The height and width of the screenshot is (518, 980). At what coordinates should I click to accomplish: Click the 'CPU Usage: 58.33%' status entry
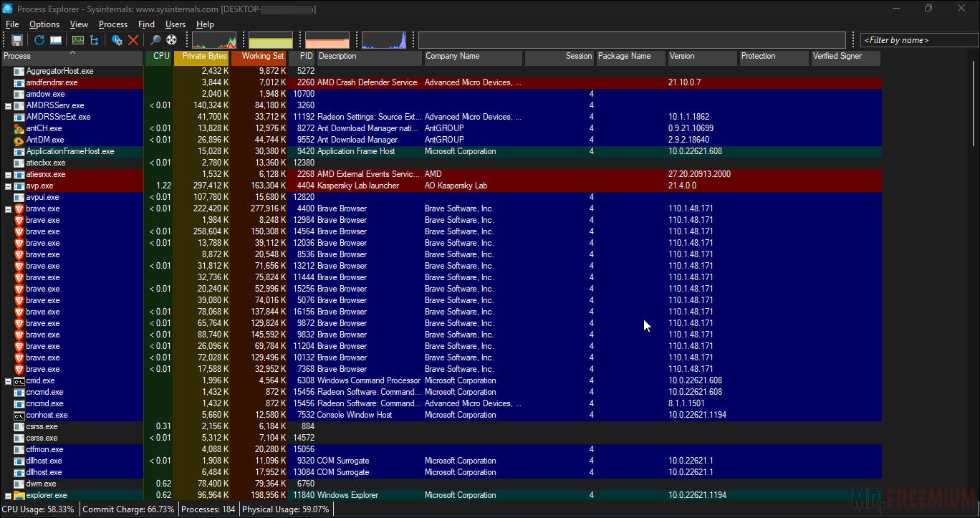coord(38,509)
